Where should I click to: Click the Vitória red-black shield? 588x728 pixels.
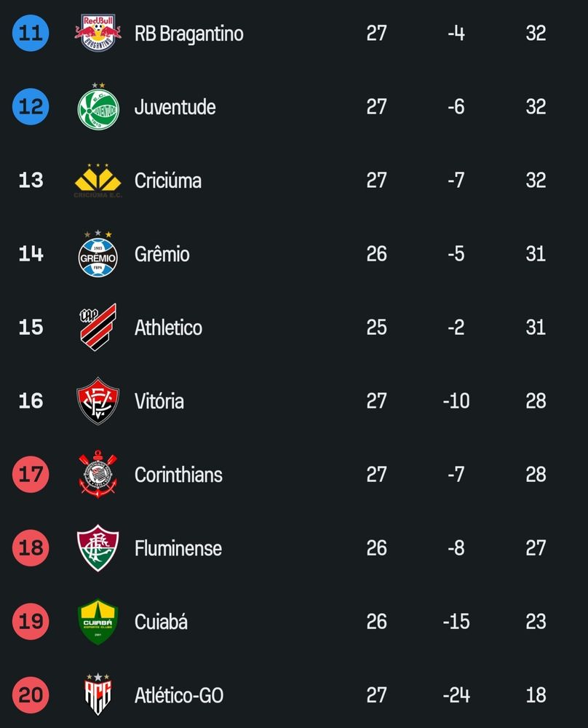point(98,401)
